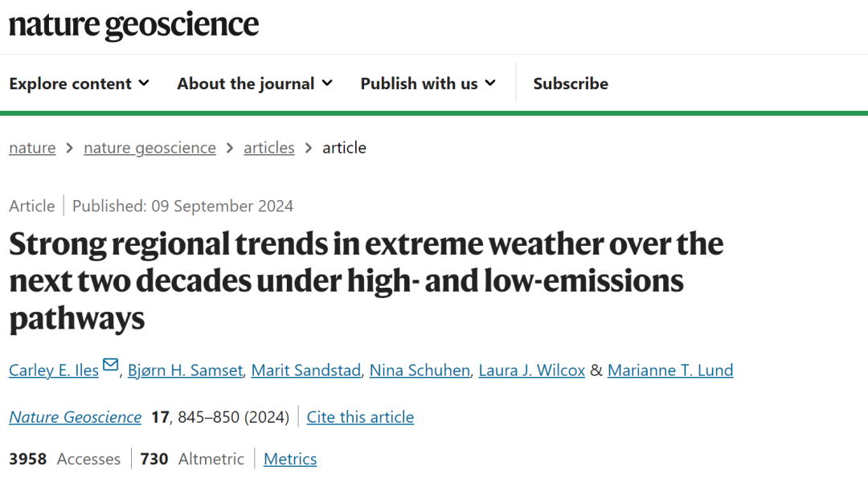The image size is (868, 491).
Task: Go to the nature breadcrumb link
Action: click(x=32, y=148)
